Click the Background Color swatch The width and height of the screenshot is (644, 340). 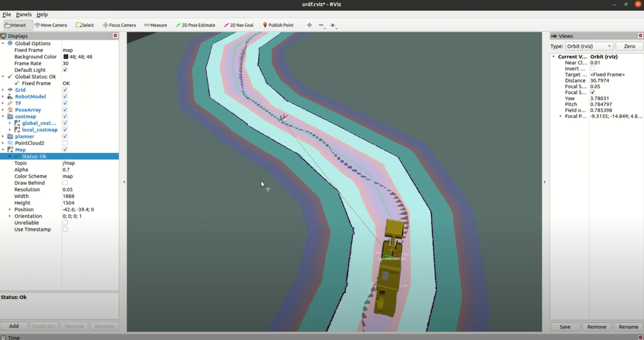click(x=66, y=57)
